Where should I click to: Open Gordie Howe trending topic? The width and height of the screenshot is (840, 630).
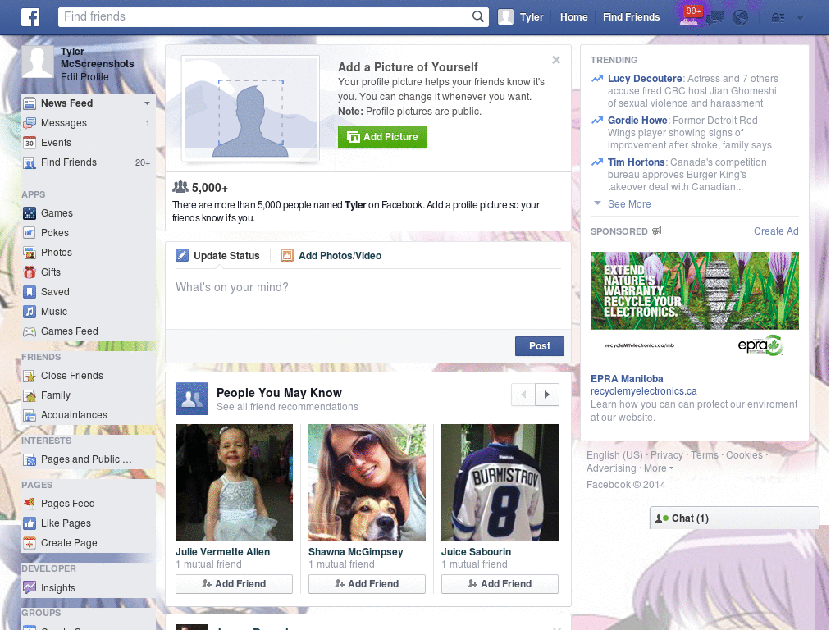pos(637,120)
